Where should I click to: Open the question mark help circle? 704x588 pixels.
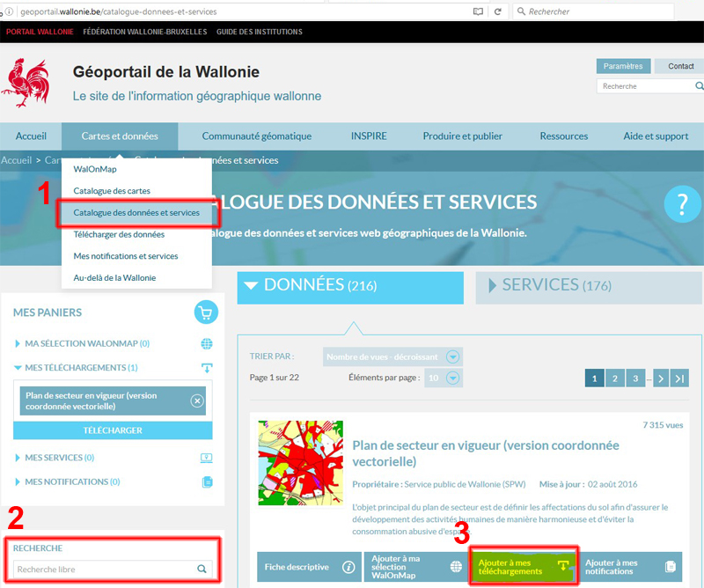pos(683,204)
